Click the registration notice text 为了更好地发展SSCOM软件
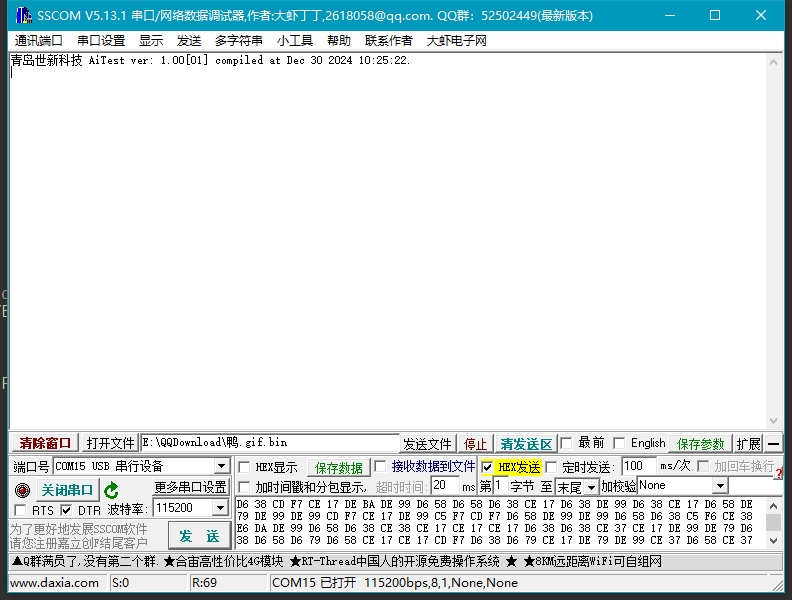 pyautogui.click(x=79, y=529)
